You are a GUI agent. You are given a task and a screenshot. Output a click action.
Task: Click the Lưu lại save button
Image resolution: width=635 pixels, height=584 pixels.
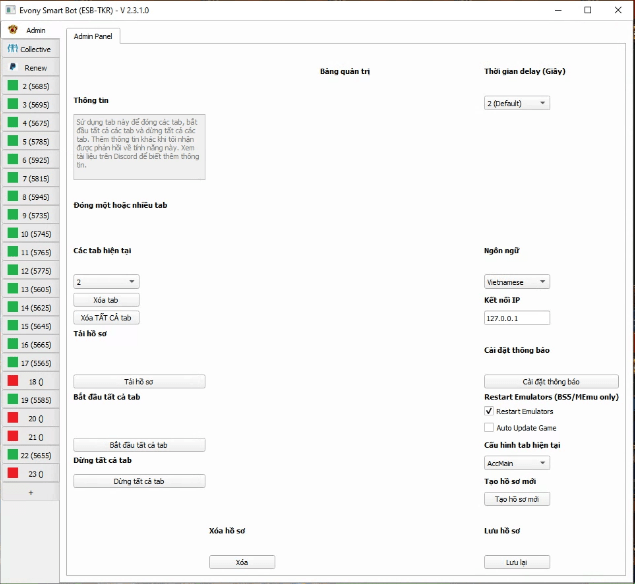tap(516, 562)
